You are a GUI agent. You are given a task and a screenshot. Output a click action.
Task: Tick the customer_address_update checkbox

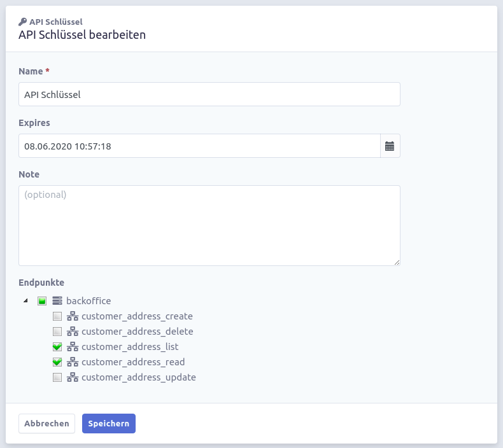coord(57,377)
